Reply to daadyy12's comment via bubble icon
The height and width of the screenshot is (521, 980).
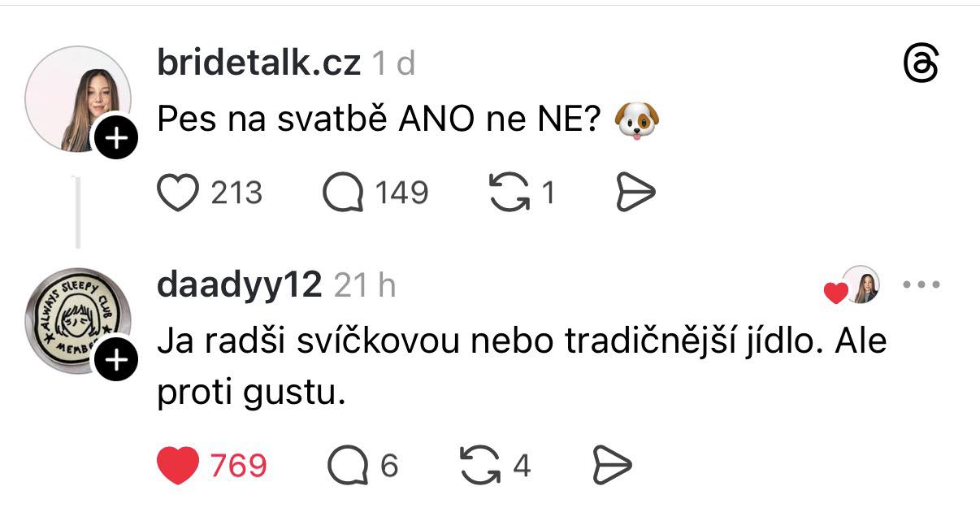coord(348,466)
